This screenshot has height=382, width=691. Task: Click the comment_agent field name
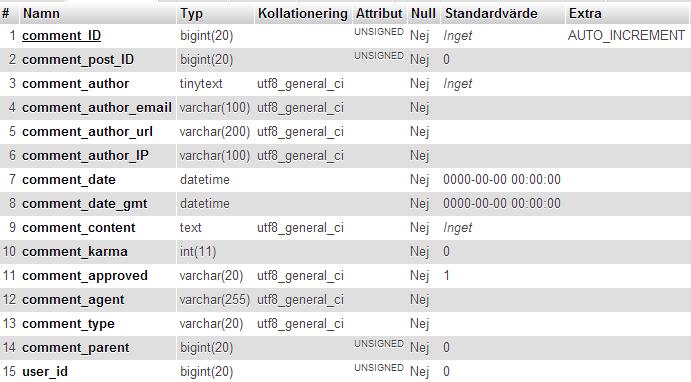click(73, 300)
